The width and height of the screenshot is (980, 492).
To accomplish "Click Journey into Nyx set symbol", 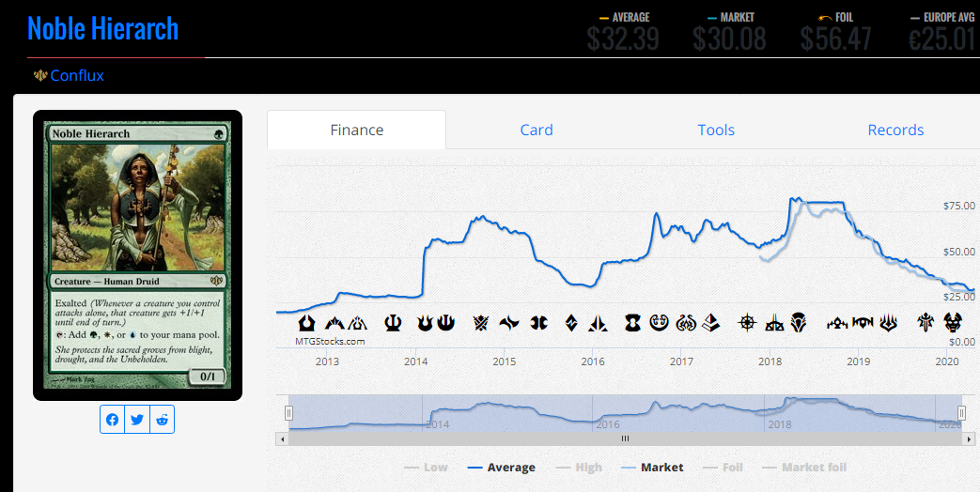I will click(x=446, y=323).
